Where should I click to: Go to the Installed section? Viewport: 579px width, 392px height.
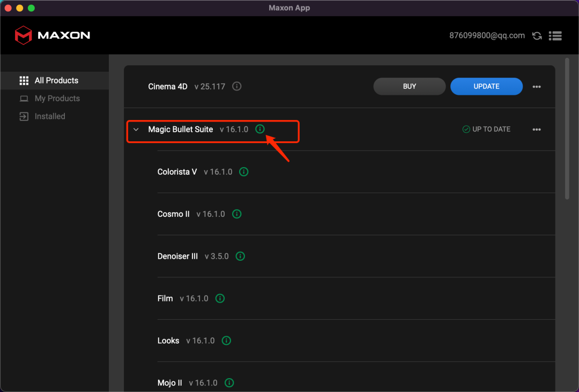(x=50, y=116)
